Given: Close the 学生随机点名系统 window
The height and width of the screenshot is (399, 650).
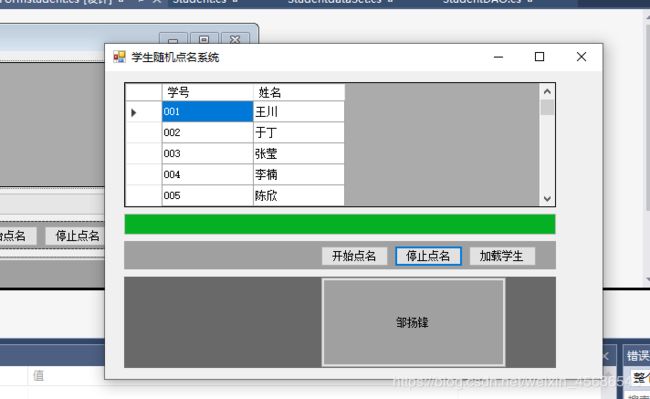Looking at the screenshot, I should (581, 57).
